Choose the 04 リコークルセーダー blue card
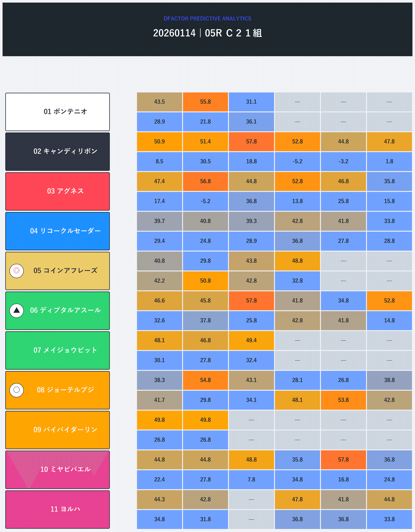 (x=57, y=231)
